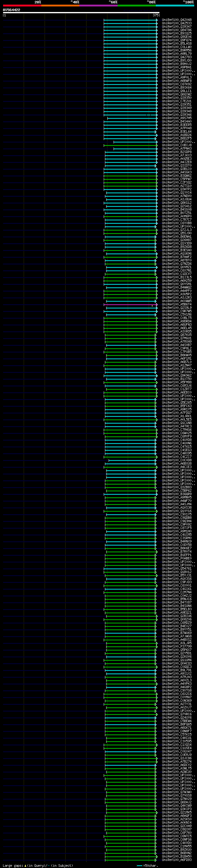Select the UniRef100_A0KNI4 label
Screen dimensions: 197x868
coord(177,822)
